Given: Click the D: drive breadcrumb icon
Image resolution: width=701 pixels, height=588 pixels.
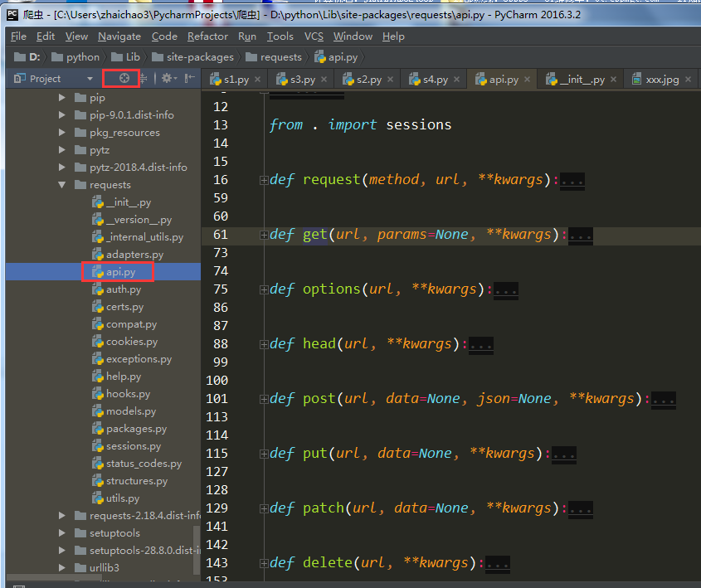Looking at the screenshot, I should tap(22, 57).
